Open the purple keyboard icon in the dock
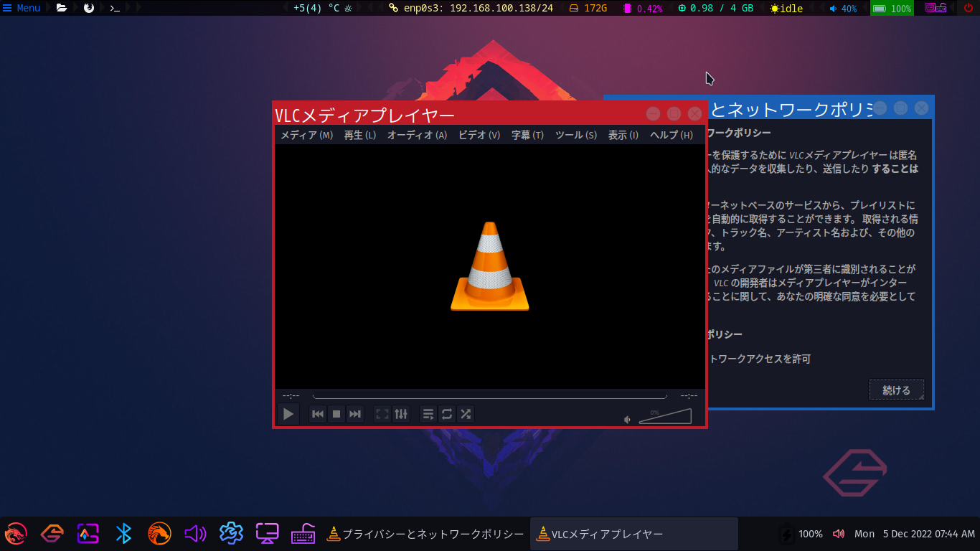980x551 pixels. pyautogui.click(x=303, y=534)
